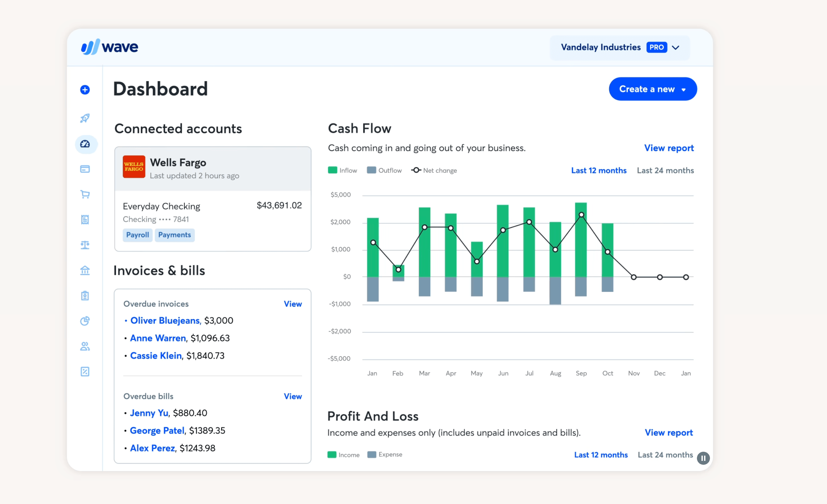The height and width of the screenshot is (504, 827).
Task: Open the bank building banking icon
Action: point(85,270)
